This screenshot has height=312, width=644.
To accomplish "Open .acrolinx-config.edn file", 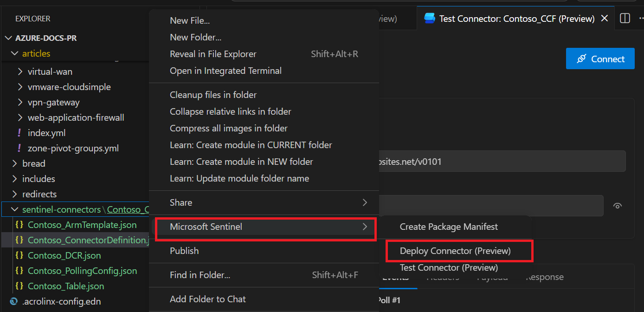I will pos(61,301).
